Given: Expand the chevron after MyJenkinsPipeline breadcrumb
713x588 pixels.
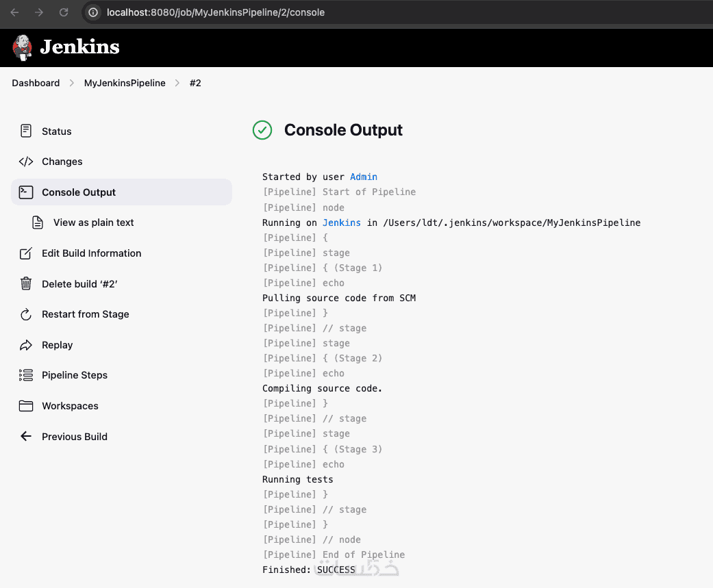Looking at the screenshot, I should (177, 83).
